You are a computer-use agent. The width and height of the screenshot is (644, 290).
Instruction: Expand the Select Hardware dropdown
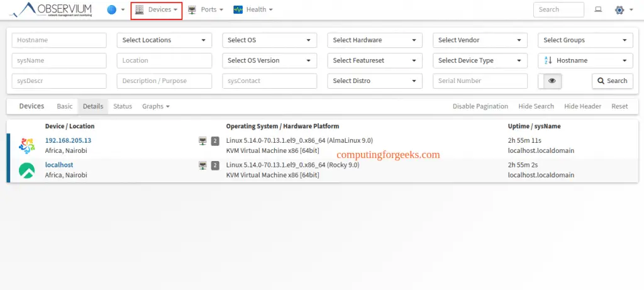[x=375, y=40]
